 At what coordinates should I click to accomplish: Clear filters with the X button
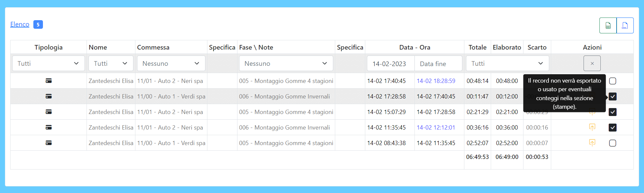pyautogui.click(x=592, y=63)
